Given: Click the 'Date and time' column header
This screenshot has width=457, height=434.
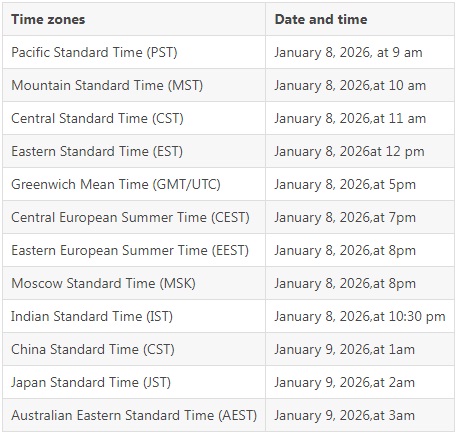Looking at the screenshot, I should [x=360, y=19].
